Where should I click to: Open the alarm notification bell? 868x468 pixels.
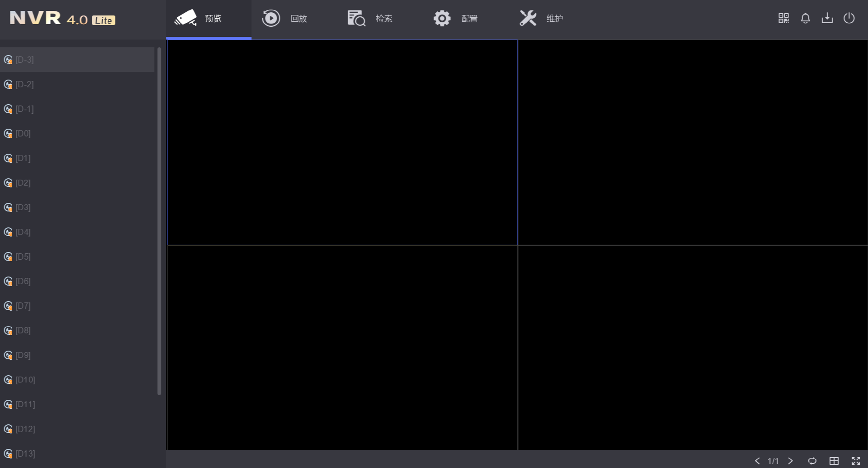point(805,18)
